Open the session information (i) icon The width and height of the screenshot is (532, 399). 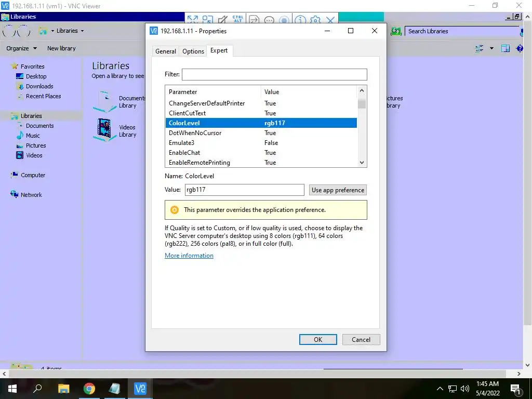pyautogui.click(x=300, y=20)
